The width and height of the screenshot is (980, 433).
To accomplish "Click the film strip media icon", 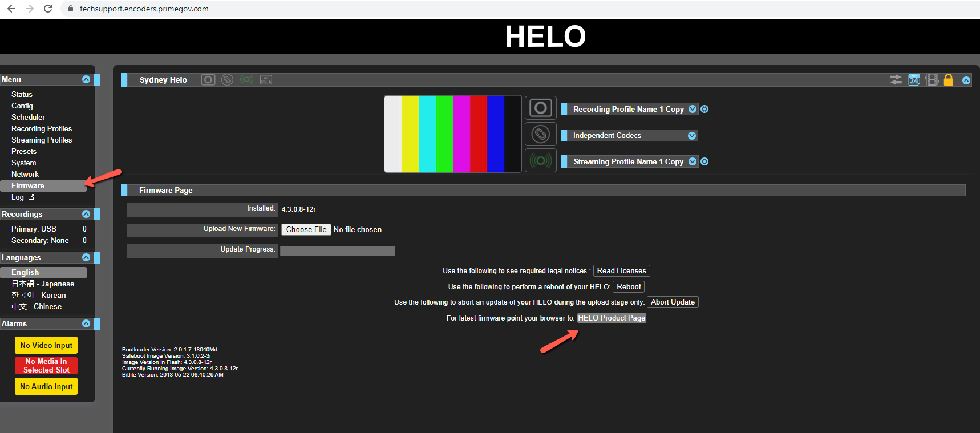I will tap(932, 80).
